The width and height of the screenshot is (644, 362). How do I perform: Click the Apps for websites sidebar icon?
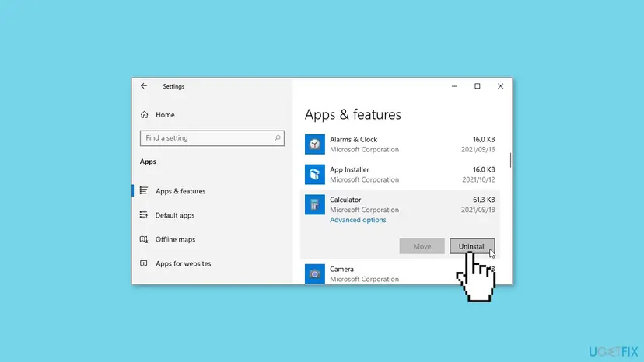point(144,263)
